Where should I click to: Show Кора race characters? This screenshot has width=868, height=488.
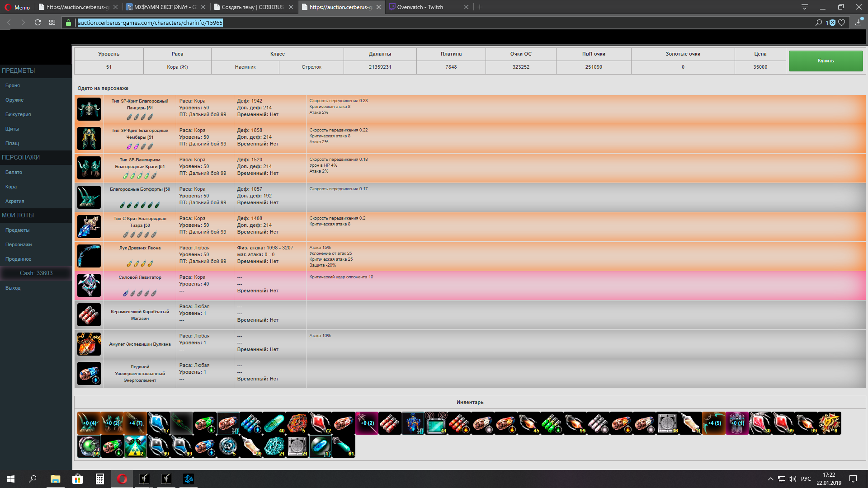(x=11, y=187)
